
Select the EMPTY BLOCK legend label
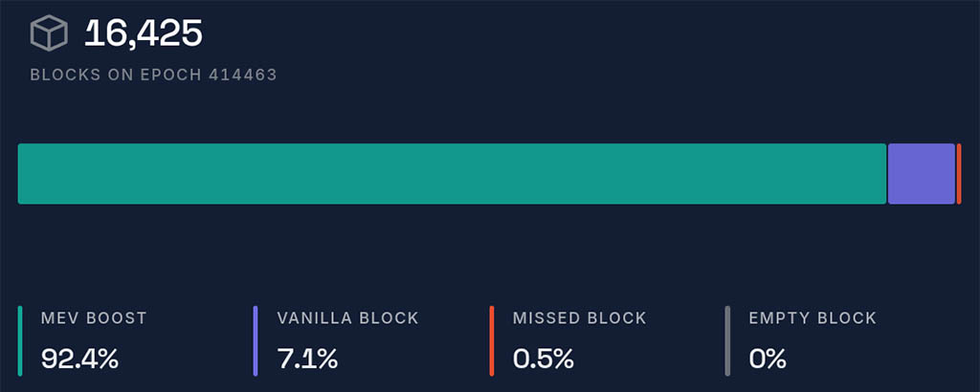click(813, 318)
